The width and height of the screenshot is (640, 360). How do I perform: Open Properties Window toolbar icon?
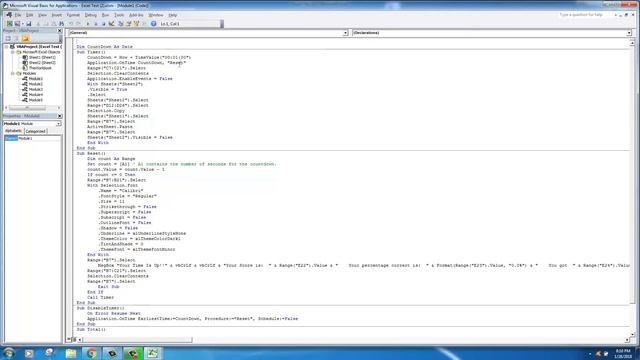click(x=129, y=24)
